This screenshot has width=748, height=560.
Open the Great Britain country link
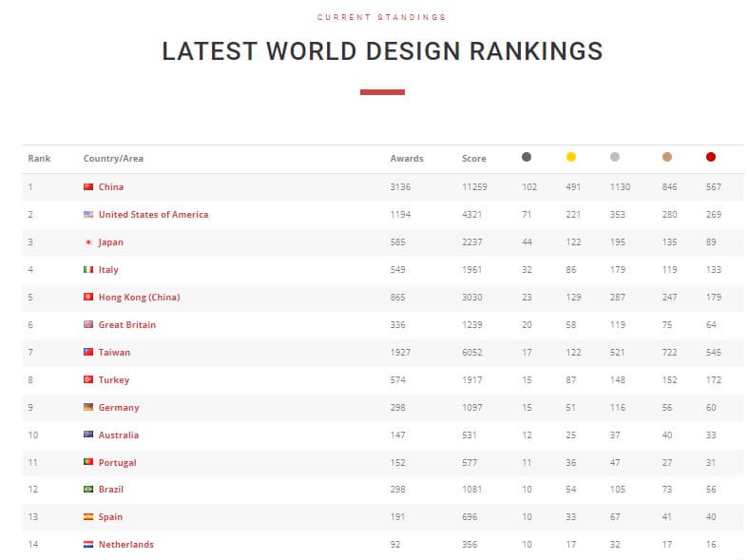pyautogui.click(x=127, y=325)
